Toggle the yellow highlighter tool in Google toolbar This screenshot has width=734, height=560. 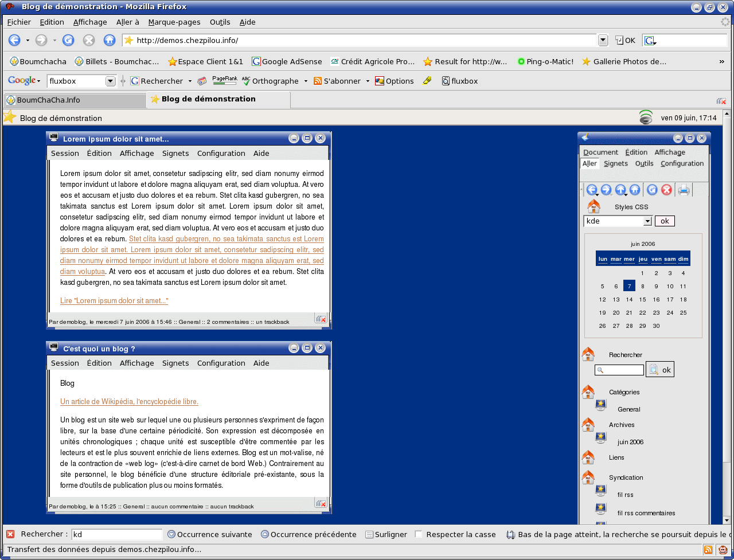tap(427, 81)
